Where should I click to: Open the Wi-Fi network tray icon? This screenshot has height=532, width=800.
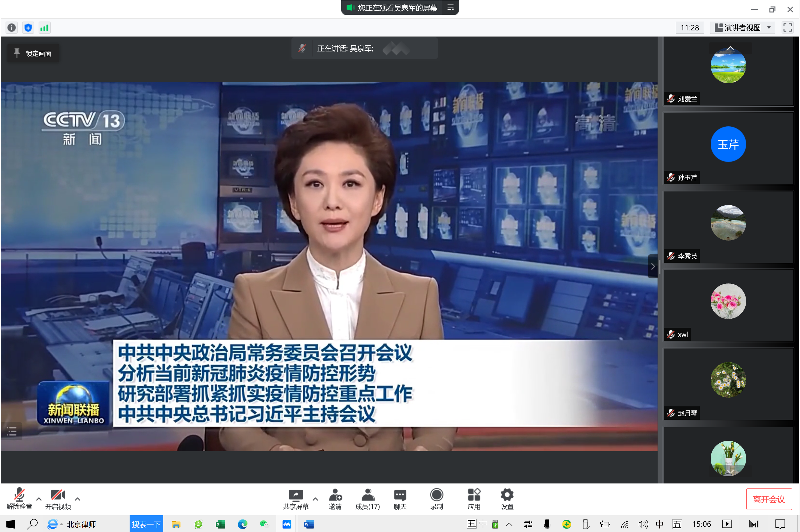click(625, 524)
